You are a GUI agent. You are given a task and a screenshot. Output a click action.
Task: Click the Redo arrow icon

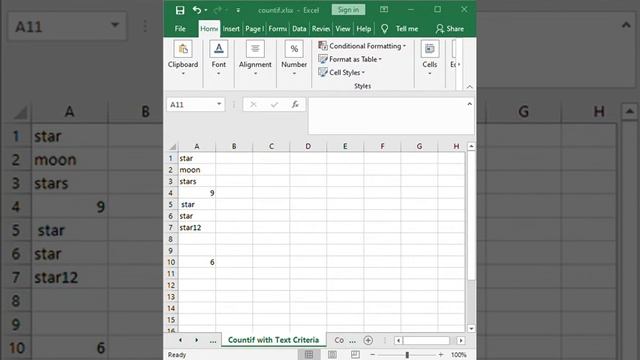coord(218,10)
